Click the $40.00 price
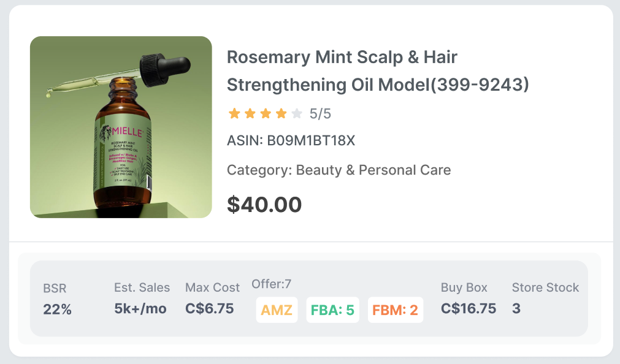Image resolution: width=620 pixels, height=364 pixels. 264,204
